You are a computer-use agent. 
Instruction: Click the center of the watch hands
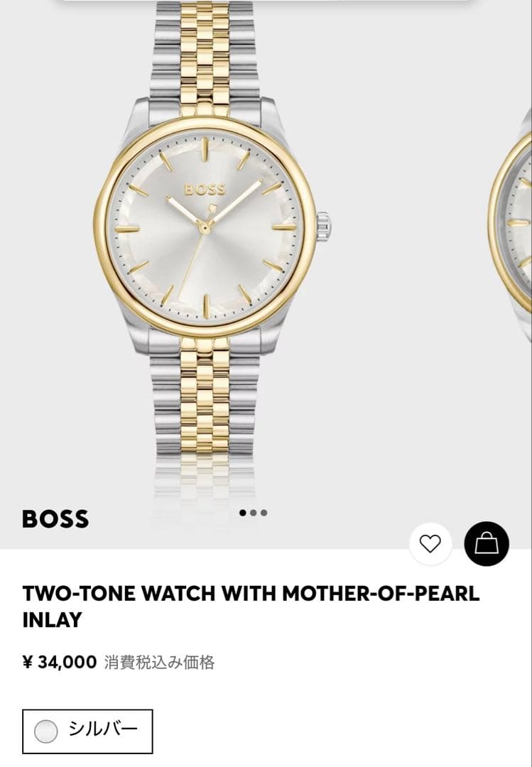tap(204, 228)
